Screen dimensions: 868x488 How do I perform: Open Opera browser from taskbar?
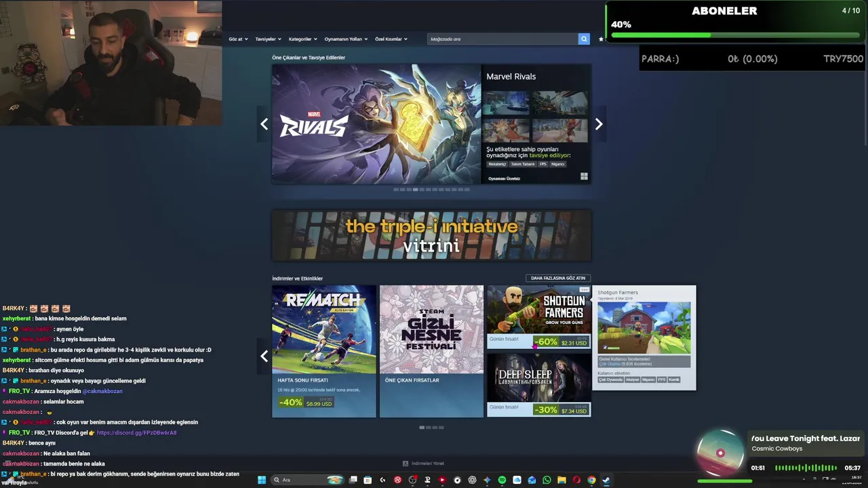point(576,480)
